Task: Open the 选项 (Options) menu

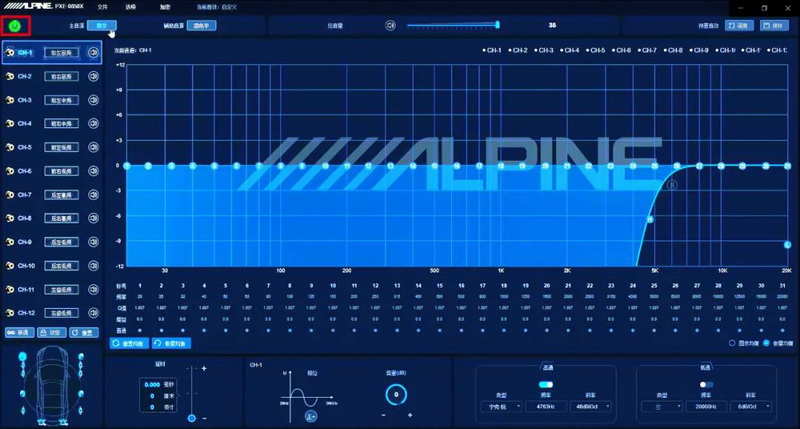Action: [131, 7]
